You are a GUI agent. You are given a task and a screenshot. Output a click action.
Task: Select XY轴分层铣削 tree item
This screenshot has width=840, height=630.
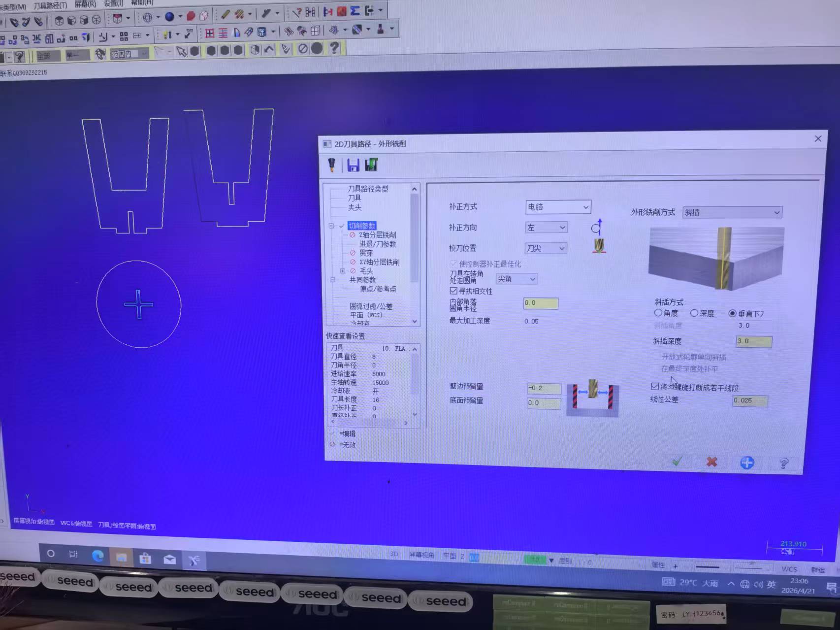pos(380,262)
